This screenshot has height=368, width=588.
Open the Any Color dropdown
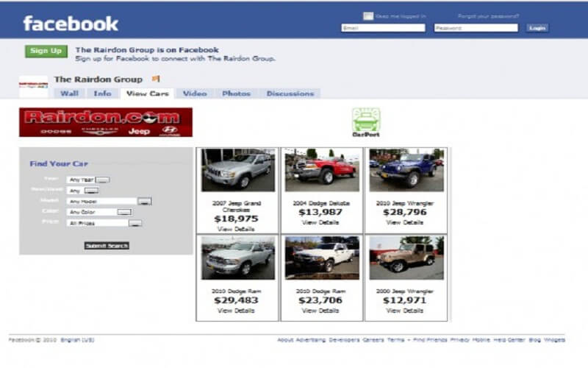(x=99, y=212)
